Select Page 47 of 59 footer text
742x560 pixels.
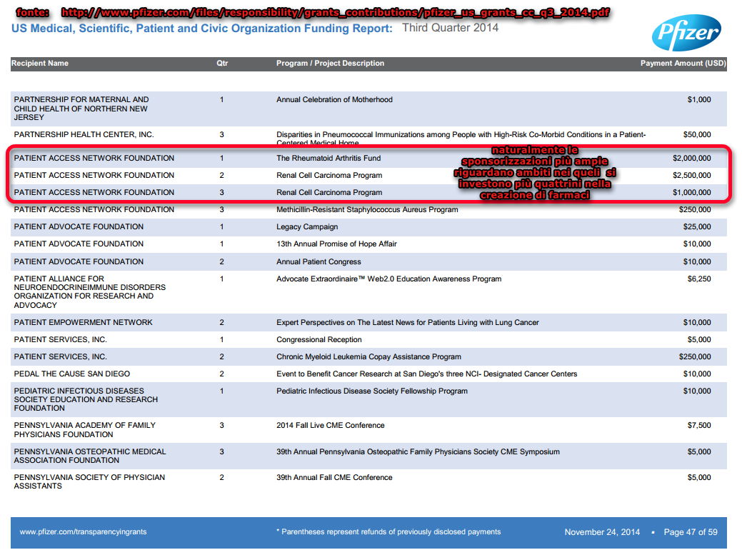(x=691, y=532)
